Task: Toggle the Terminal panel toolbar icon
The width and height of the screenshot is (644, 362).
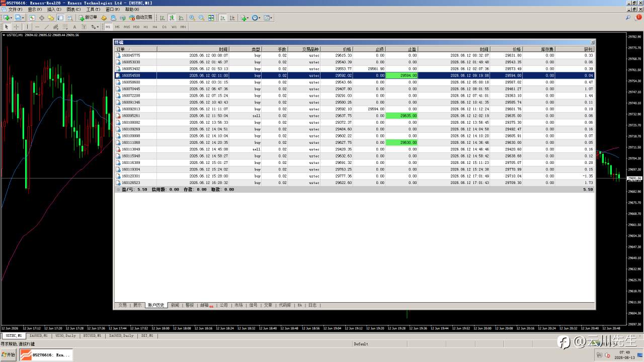Action: tap(60, 18)
